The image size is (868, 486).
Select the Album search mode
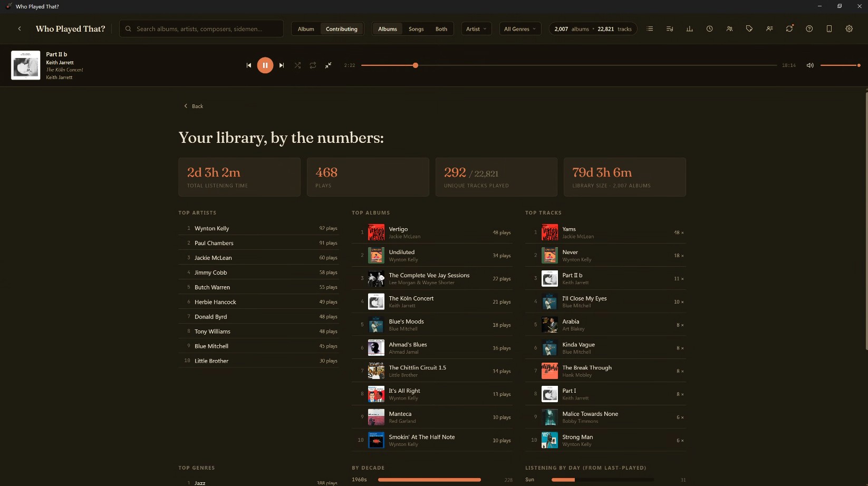pyautogui.click(x=306, y=29)
